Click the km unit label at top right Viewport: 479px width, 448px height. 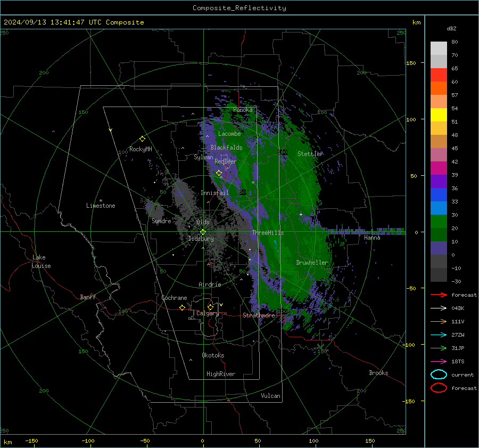point(416,22)
